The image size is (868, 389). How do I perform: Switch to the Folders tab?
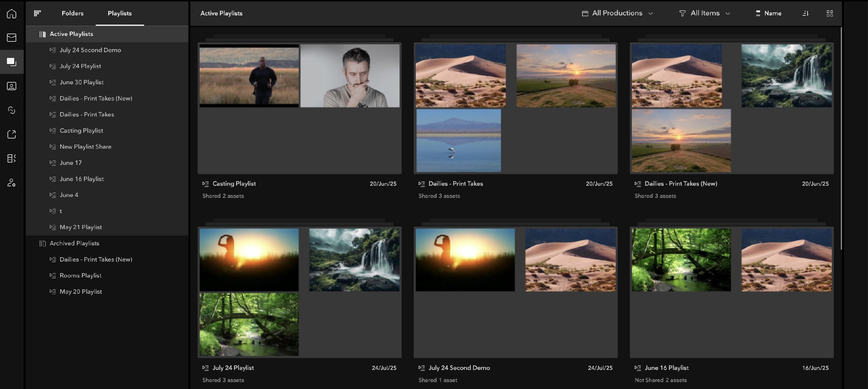coord(72,13)
